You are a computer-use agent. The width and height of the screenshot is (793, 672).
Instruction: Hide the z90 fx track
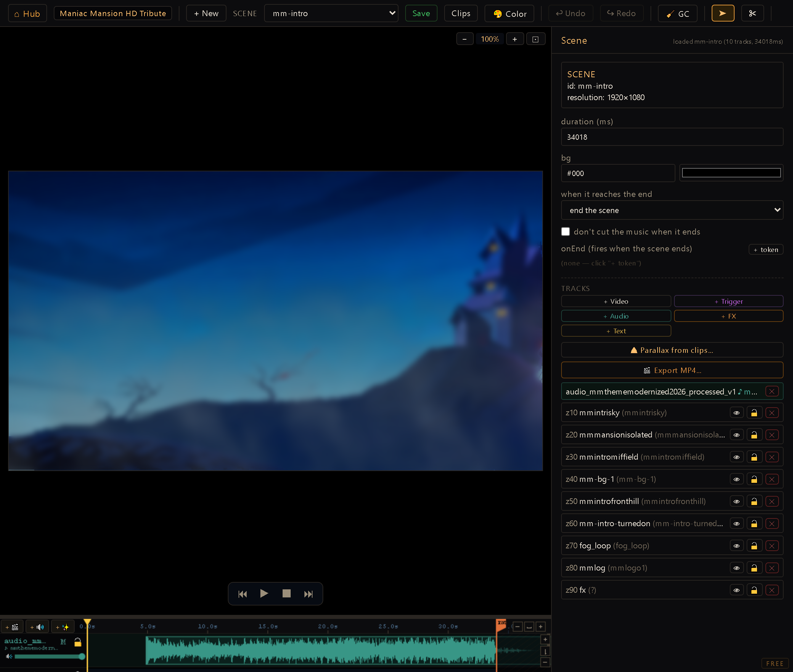pos(737,590)
